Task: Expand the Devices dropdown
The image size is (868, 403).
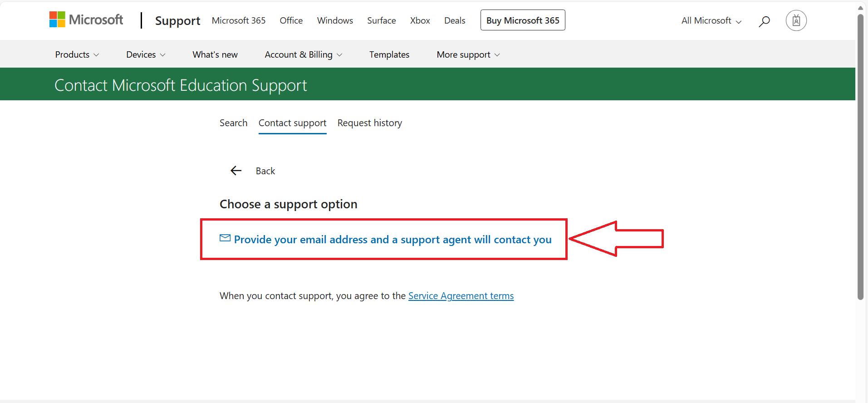Action: pos(146,54)
